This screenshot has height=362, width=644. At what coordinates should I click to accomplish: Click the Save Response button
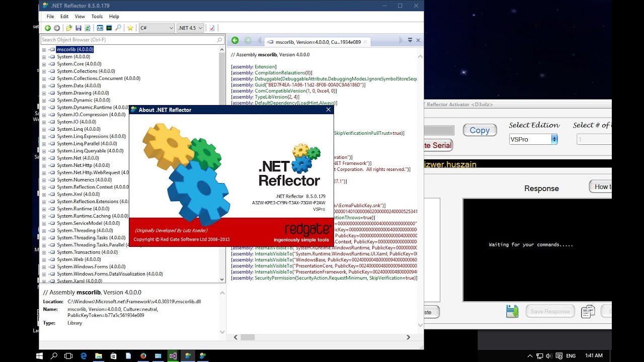click(x=550, y=311)
